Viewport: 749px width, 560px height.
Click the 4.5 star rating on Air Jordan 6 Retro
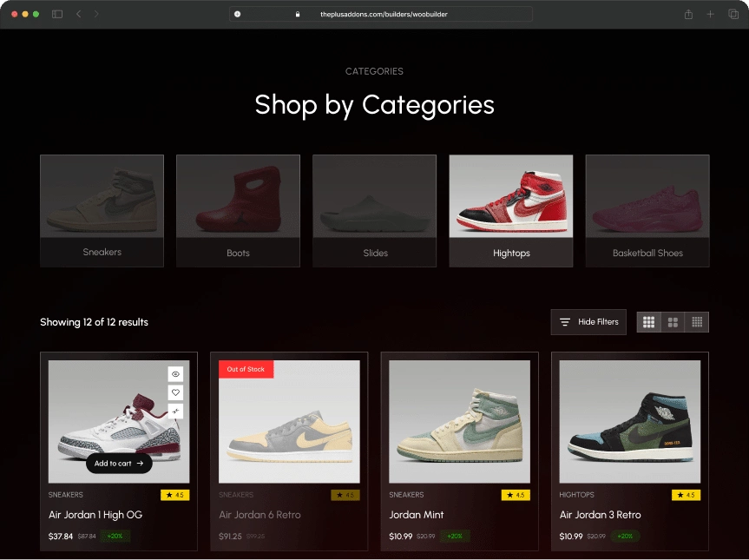(345, 495)
